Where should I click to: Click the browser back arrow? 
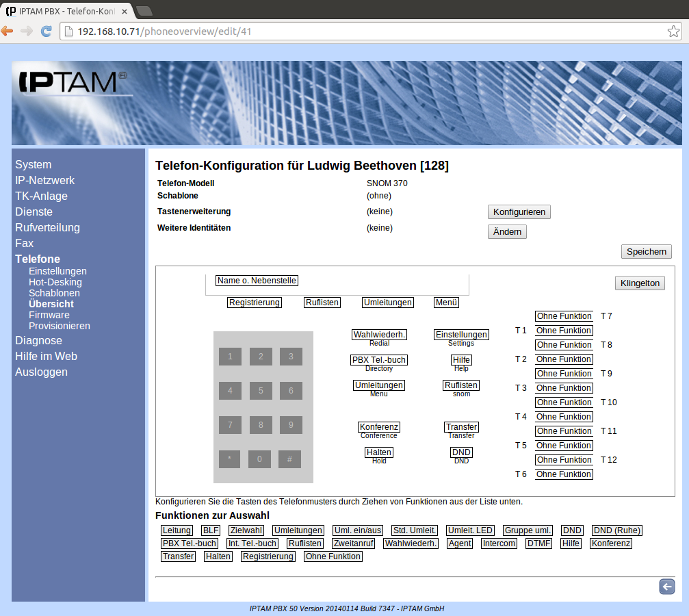(8, 31)
